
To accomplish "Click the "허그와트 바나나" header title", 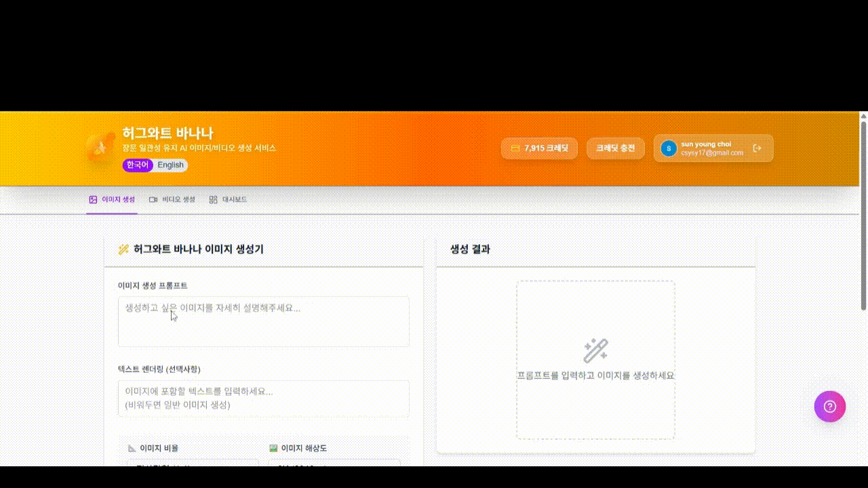I will (x=167, y=133).
